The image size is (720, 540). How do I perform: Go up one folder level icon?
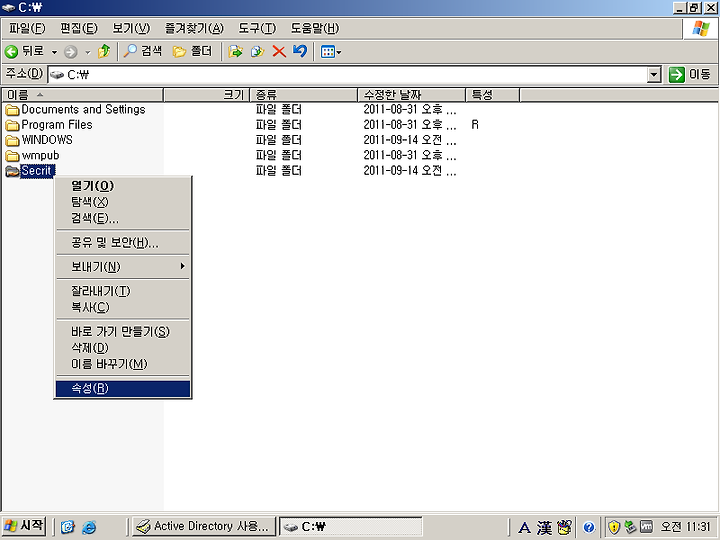(x=104, y=51)
